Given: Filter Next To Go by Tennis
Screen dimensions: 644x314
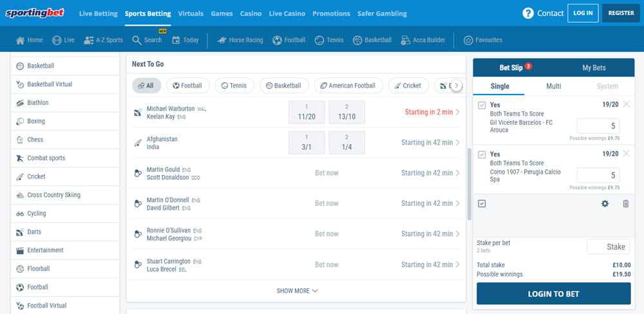Looking at the screenshot, I should [234, 86].
